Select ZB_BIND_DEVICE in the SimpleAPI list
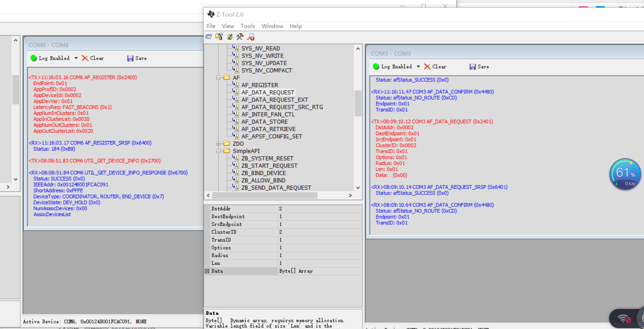This screenshot has height=329, width=644. [264, 173]
